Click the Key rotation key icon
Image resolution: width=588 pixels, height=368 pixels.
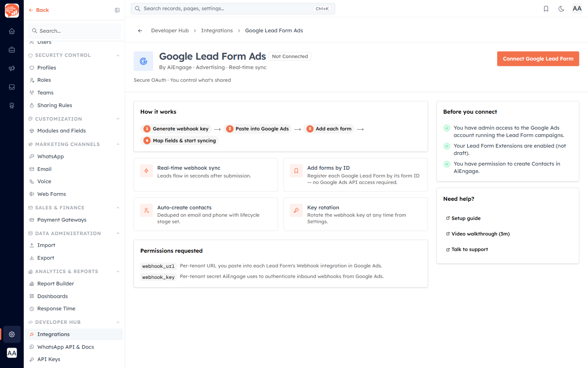pyautogui.click(x=296, y=211)
